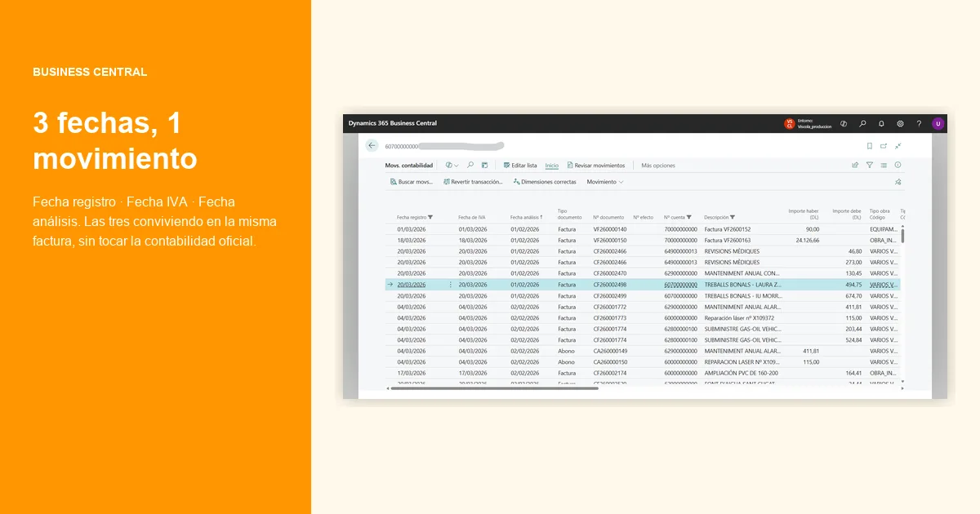Open page in new window icon

[x=884, y=146]
